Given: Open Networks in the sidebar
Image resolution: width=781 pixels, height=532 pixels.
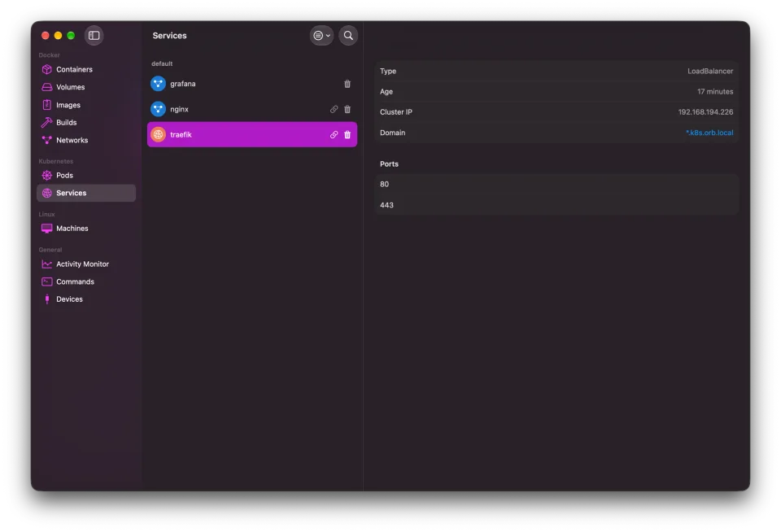Looking at the screenshot, I should point(86,141).
